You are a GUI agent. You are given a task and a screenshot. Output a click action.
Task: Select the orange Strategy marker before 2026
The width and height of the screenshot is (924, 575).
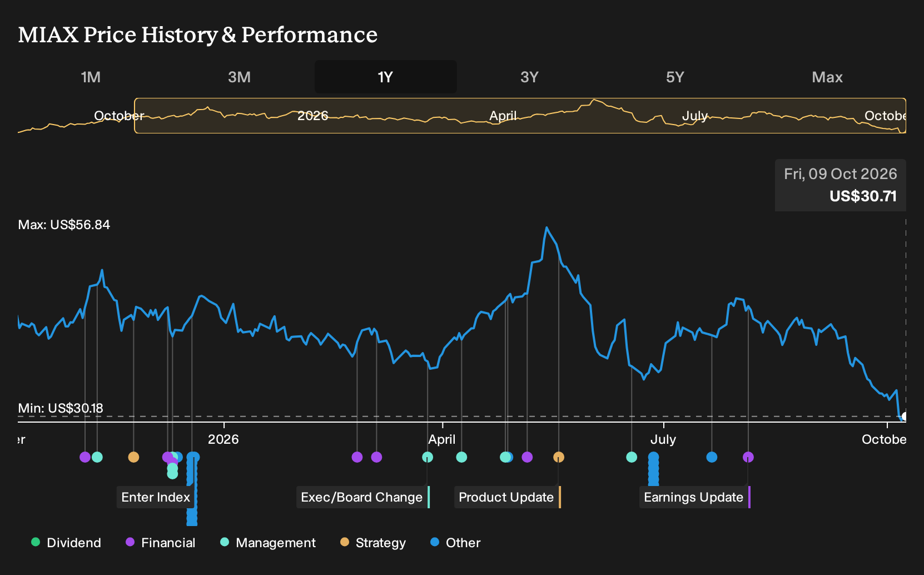(133, 457)
